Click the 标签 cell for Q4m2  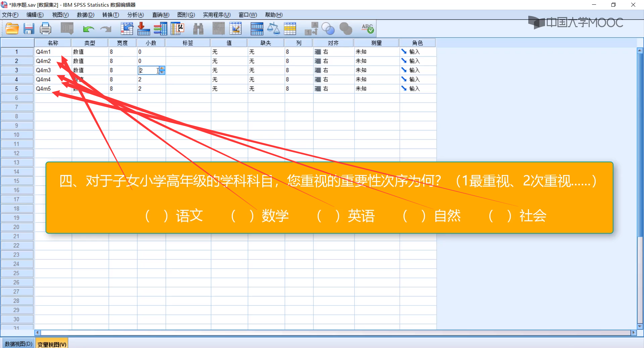click(x=188, y=61)
